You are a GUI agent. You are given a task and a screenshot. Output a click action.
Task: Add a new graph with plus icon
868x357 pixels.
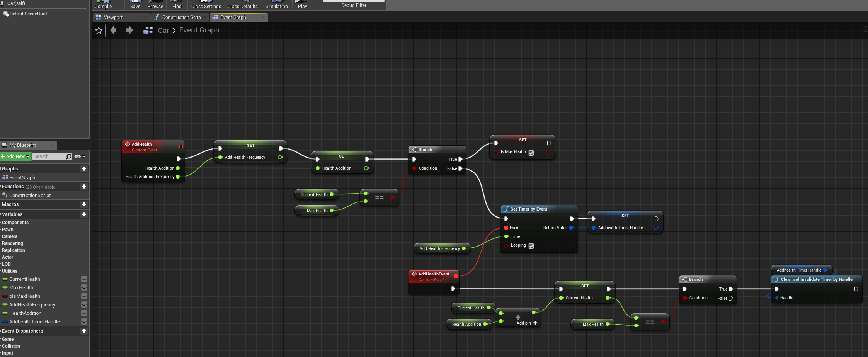coord(84,169)
